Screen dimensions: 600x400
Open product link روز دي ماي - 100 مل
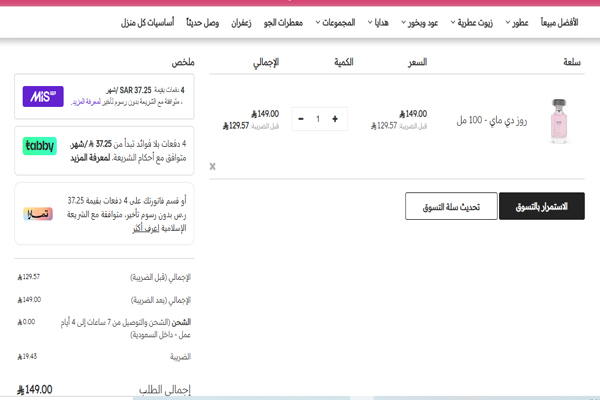tap(491, 121)
